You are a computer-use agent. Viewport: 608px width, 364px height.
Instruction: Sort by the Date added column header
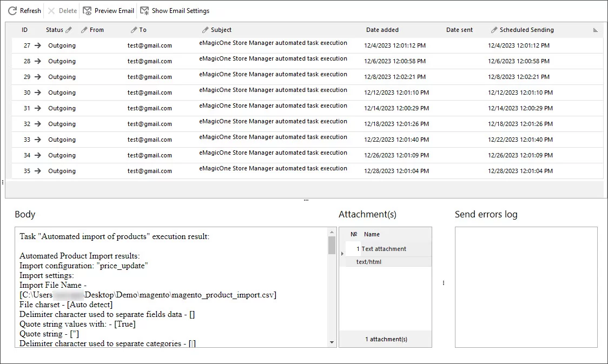382,30
